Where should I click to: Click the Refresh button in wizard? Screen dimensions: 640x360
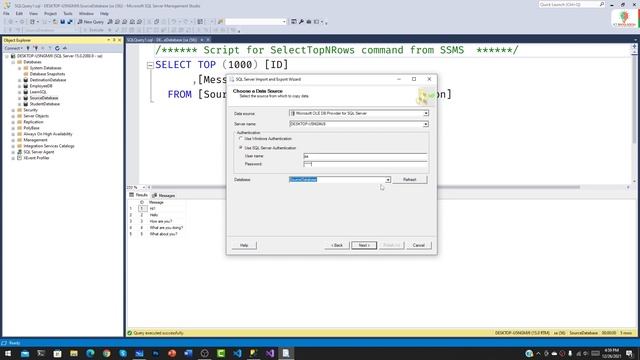410,180
